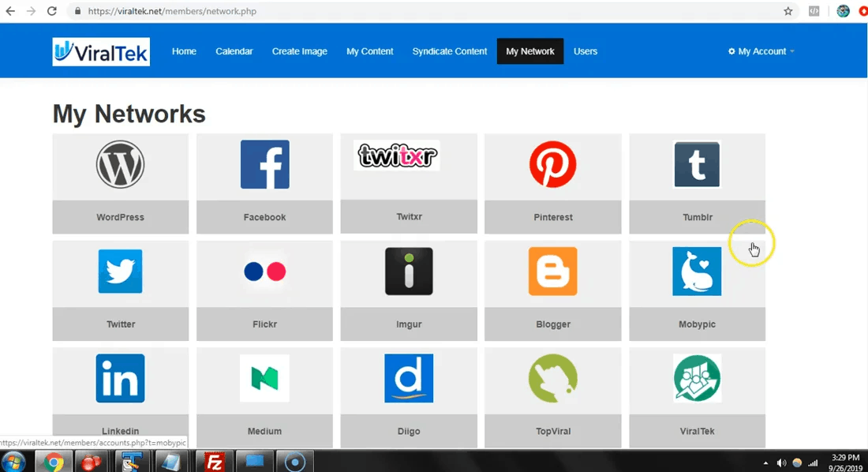Click the WordPress label link

tap(120, 217)
